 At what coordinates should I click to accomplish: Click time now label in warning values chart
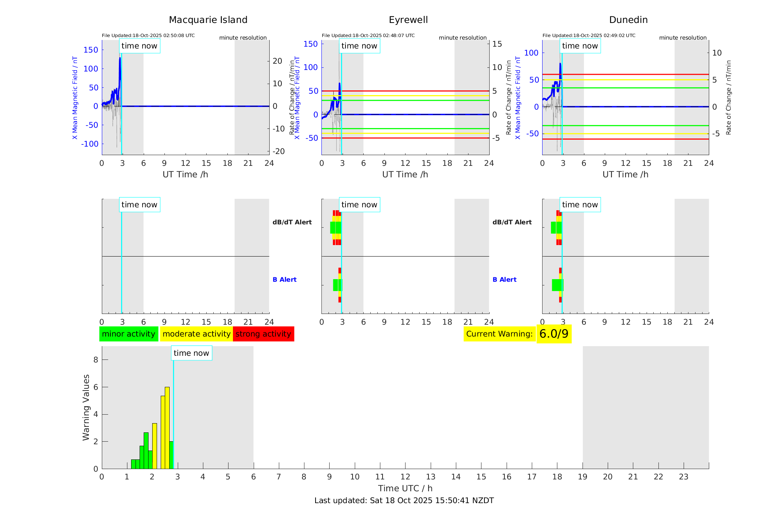click(x=191, y=353)
